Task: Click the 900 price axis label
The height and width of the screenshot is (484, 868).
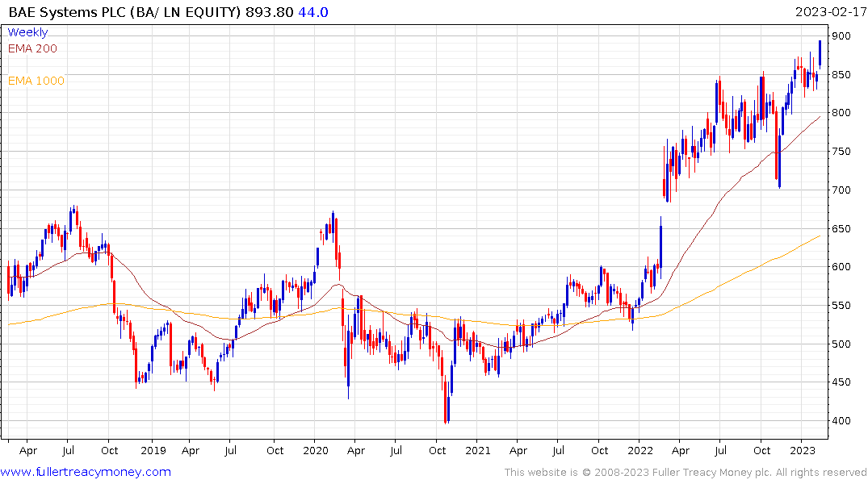Action: pyautogui.click(x=841, y=36)
